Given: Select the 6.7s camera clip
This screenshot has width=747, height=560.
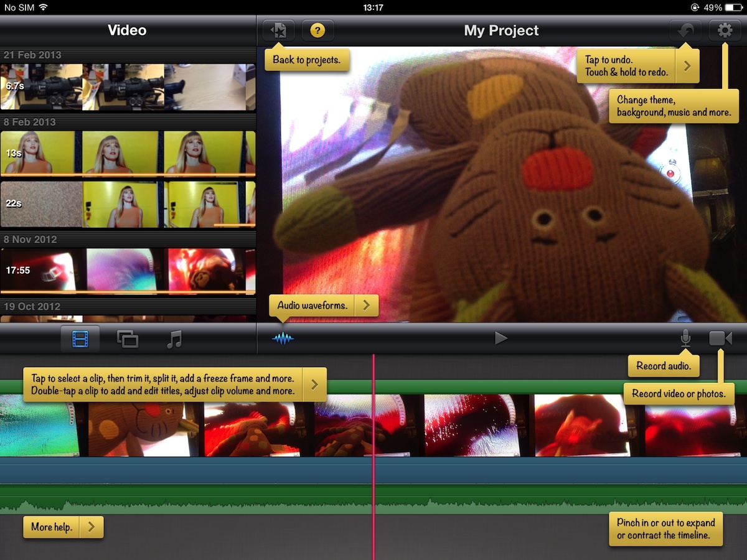Looking at the screenshot, I should pos(128,87).
